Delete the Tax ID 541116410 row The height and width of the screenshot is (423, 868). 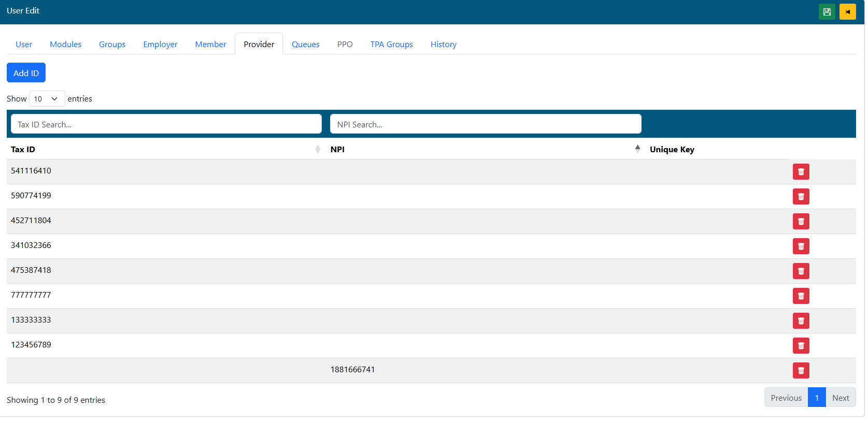801,172
